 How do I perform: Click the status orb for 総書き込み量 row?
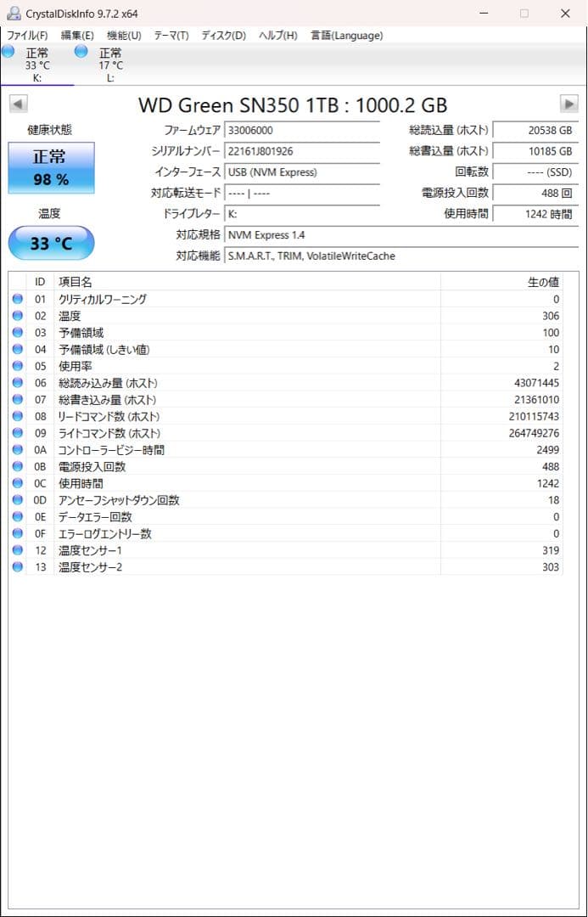point(18,399)
